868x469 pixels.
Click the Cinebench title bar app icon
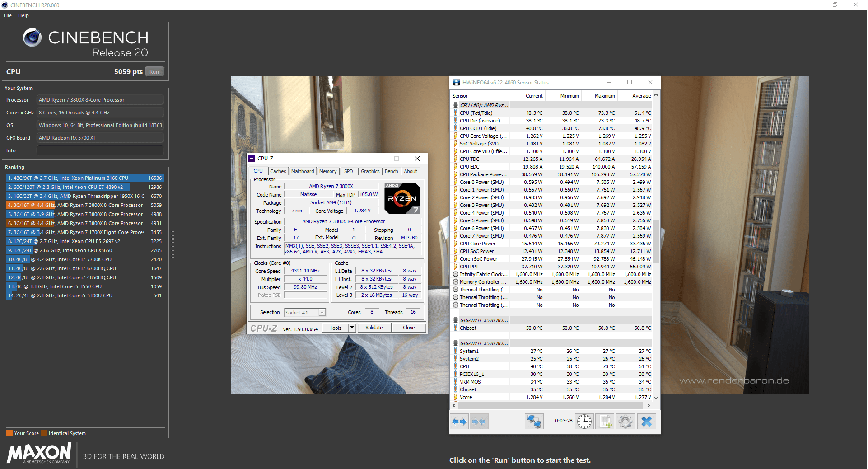click(x=5, y=5)
